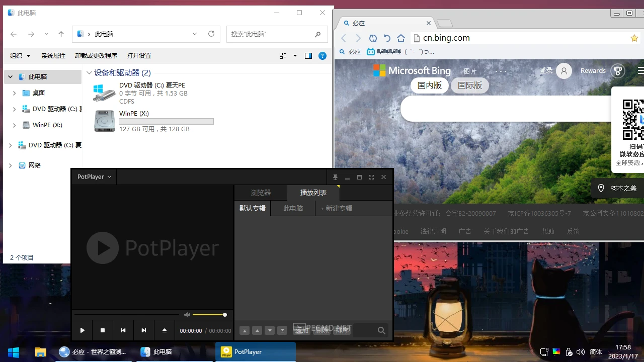Adjust the yellow PotPlayer volume slider

click(x=209, y=315)
